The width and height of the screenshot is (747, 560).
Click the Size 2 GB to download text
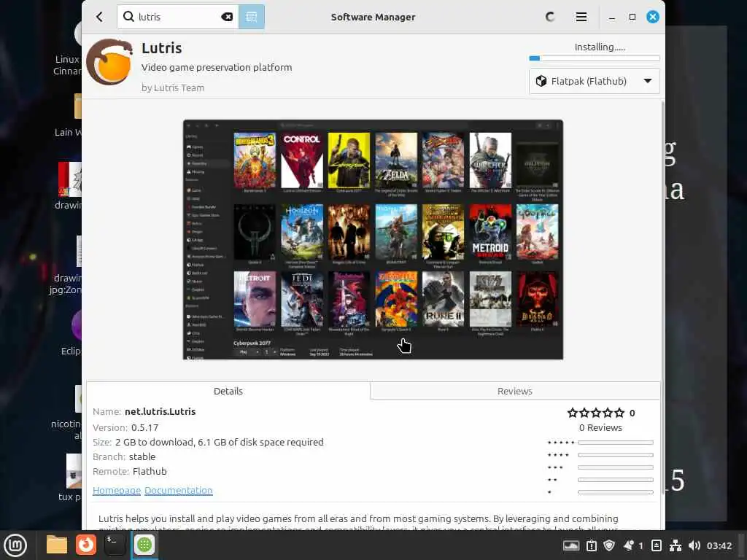219,442
